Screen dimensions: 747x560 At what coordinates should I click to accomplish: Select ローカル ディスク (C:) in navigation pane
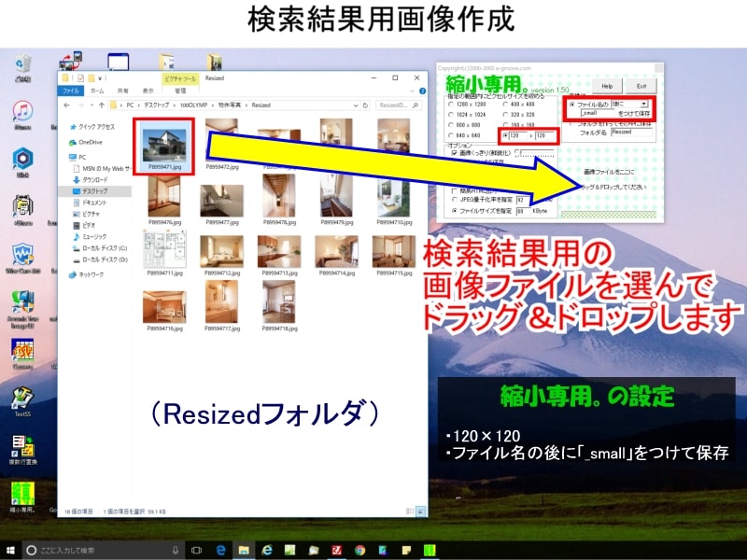pos(100,248)
